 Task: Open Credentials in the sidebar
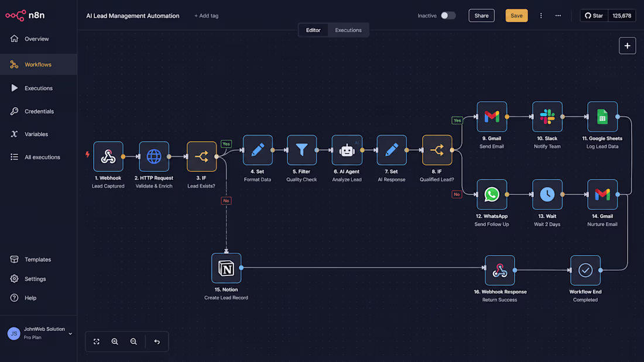pos(39,111)
